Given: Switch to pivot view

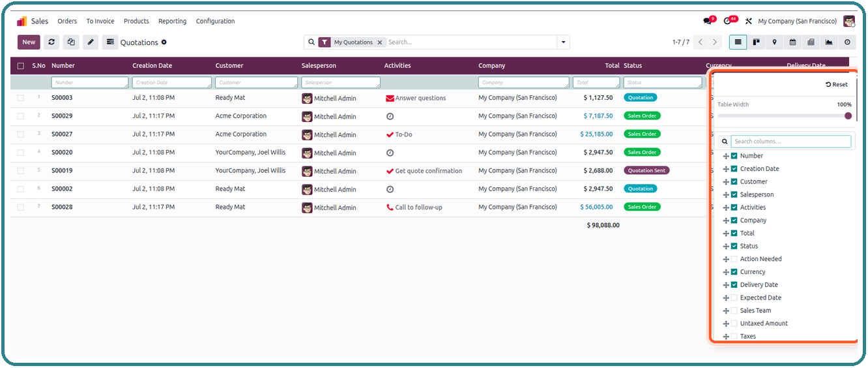Looking at the screenshot, I should coord(811,42).
